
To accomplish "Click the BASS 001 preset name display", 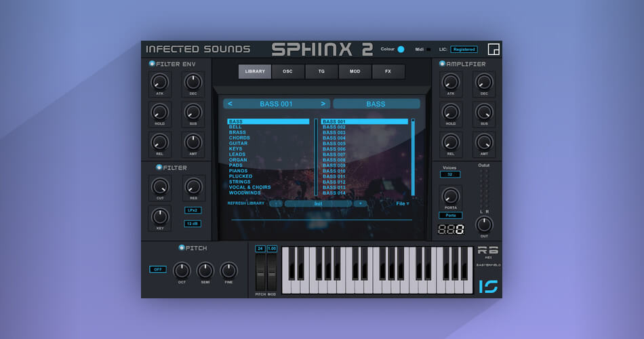I will tap(276, 104).
